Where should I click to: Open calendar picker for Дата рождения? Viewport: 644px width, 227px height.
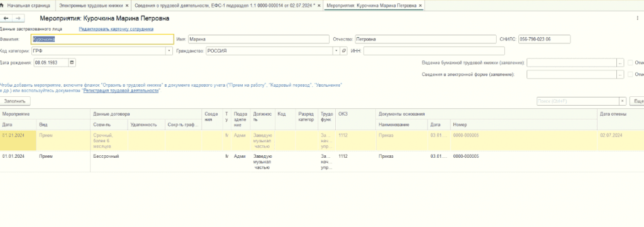point(72,63)
